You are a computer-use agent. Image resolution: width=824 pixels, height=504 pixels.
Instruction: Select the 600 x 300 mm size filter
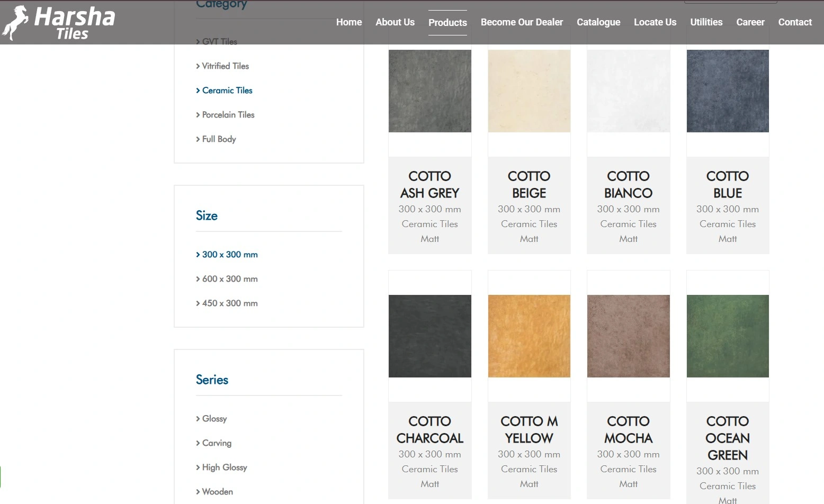tap(227, 279)
